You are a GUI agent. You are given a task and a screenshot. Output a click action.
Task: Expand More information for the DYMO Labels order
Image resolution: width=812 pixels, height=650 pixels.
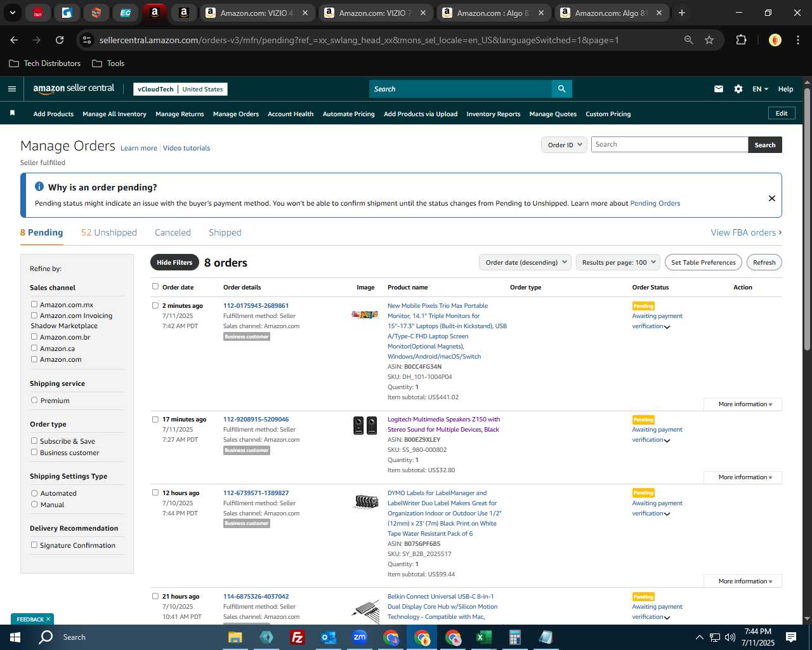(x=743, y=581)
